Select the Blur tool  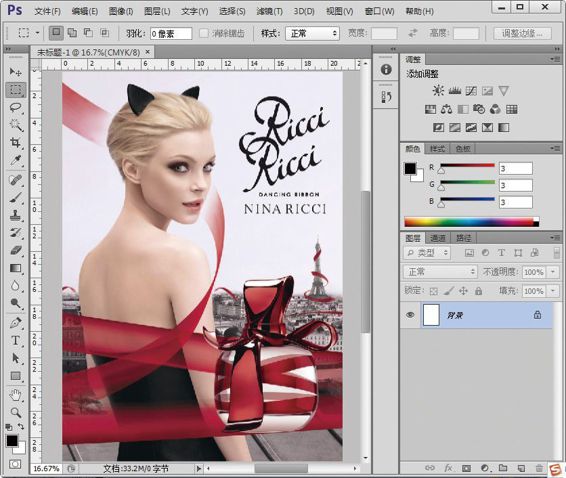(15, 286)
